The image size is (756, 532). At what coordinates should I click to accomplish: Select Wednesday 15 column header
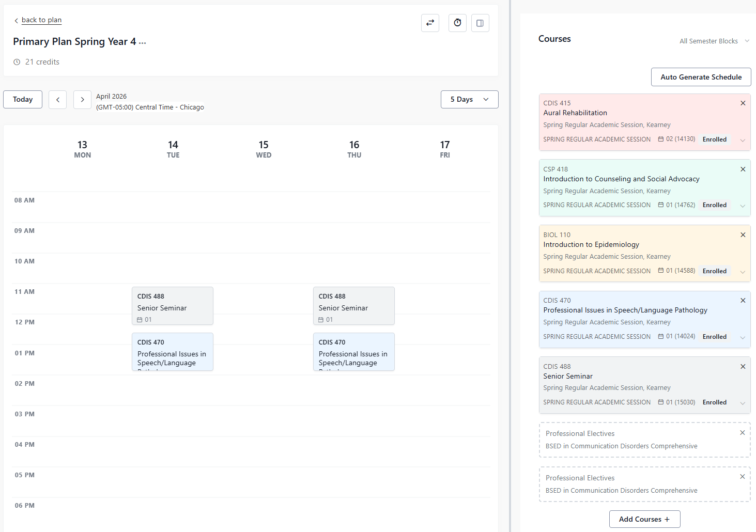pos(264,149)
